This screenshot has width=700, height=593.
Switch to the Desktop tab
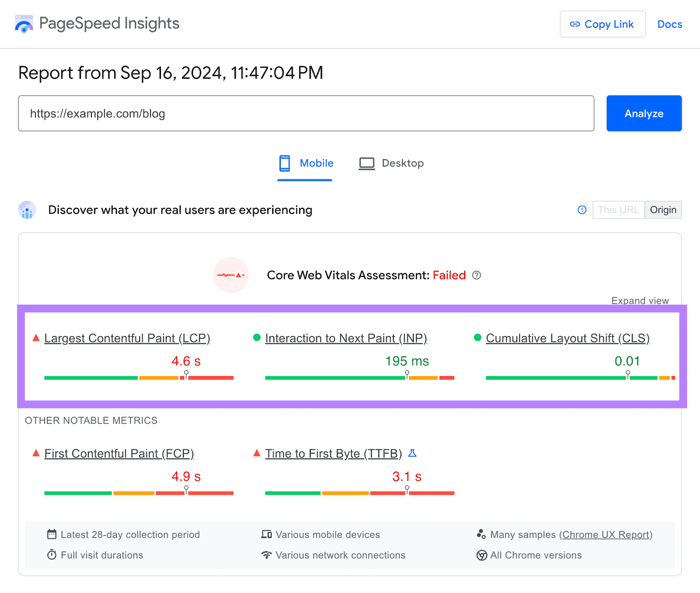tap(391, 164)
